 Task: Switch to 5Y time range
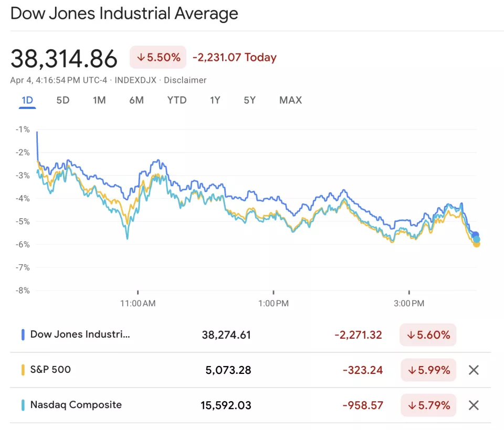250,100
